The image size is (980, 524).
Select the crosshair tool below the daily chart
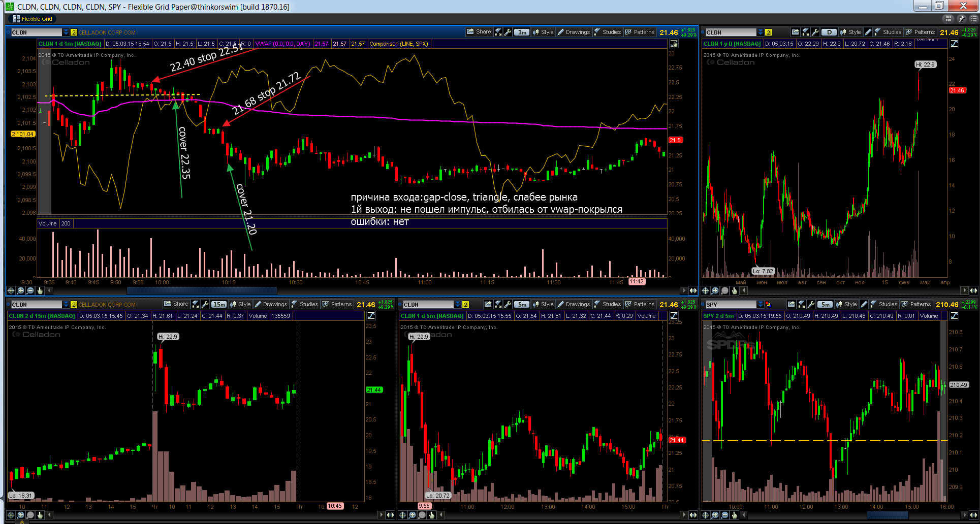click(x=706, y=290)
